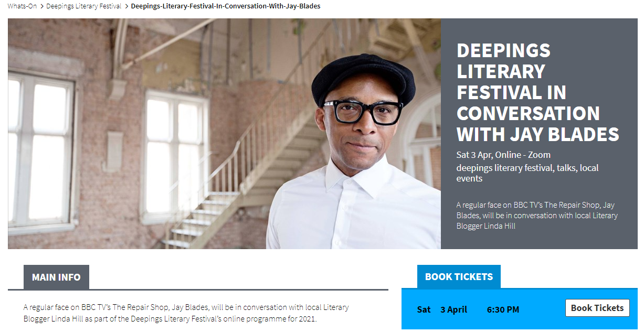
Task: Click the Main Info description paragraph
Action: (x=186, y=313)
